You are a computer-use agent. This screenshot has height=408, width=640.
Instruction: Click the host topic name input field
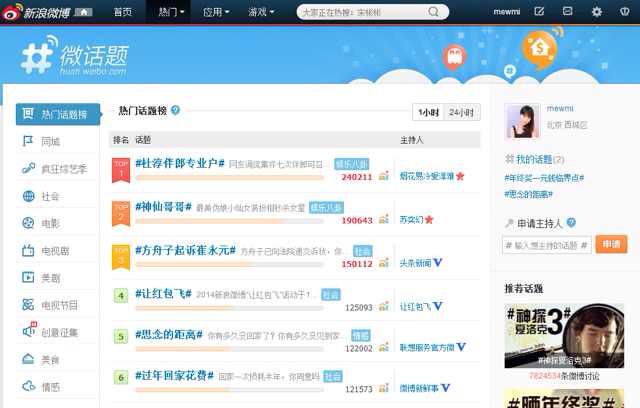pos(547,244)
